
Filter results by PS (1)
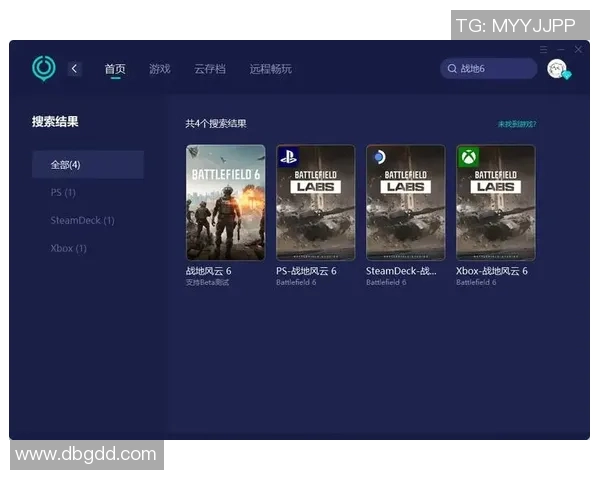(x=63, y=192)
